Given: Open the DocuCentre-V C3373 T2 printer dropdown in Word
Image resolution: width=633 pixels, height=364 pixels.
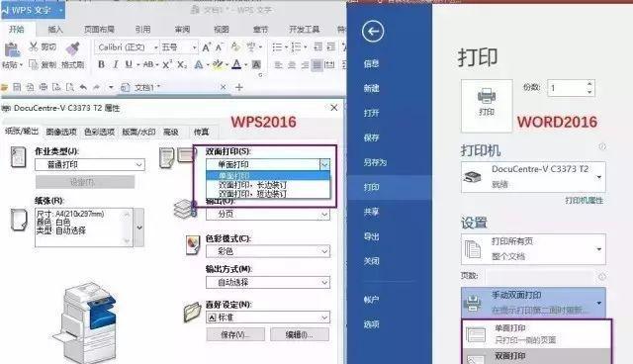Looking at the screenshot, I should click(x=533, y=177).
